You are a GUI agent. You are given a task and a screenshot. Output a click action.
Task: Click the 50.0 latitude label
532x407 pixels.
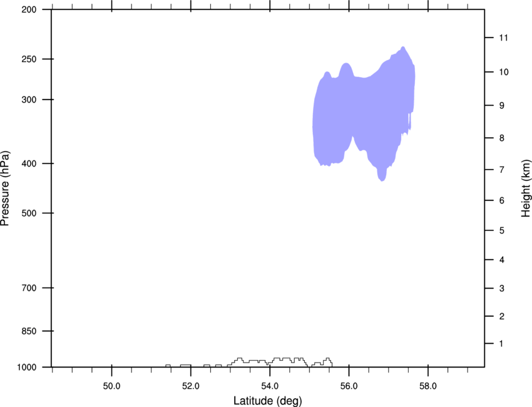pyautogui.click(x=111, y=386)
